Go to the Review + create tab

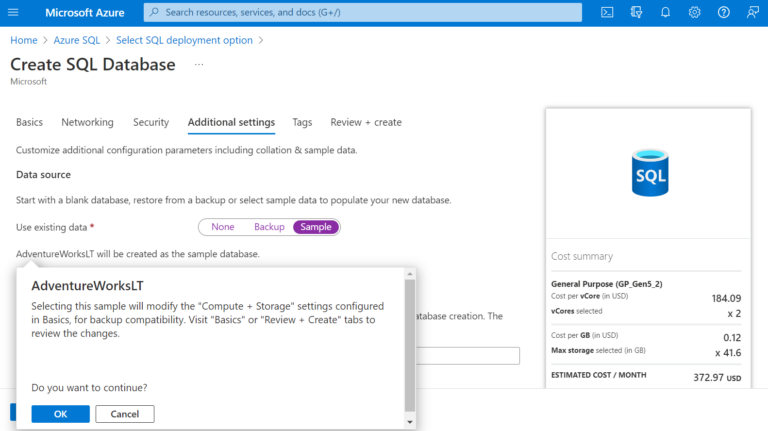[x=366, y=122]
